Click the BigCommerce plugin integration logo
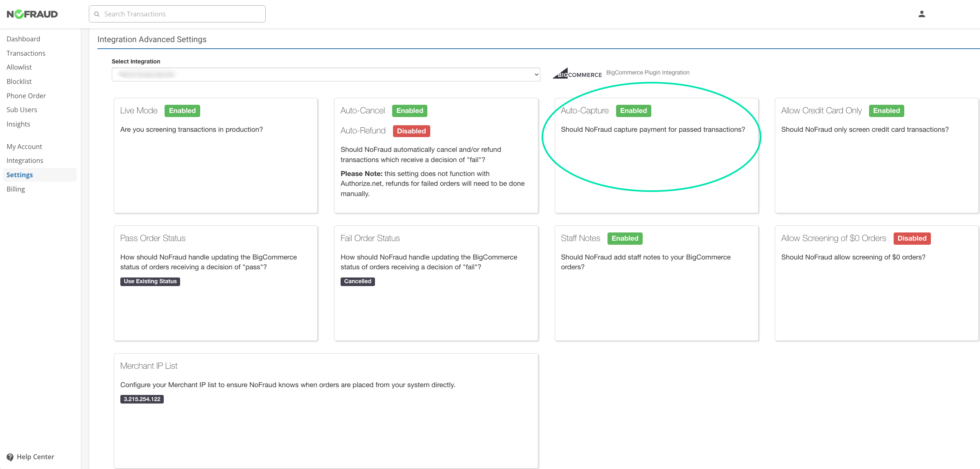This screenshot has width=980, height=469. click(x=577, y=73)
